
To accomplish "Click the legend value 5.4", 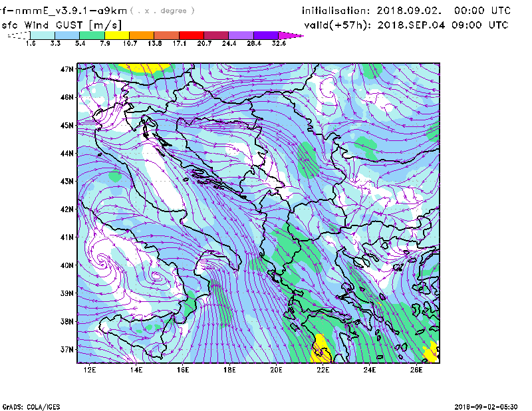I will click(80, 43).
